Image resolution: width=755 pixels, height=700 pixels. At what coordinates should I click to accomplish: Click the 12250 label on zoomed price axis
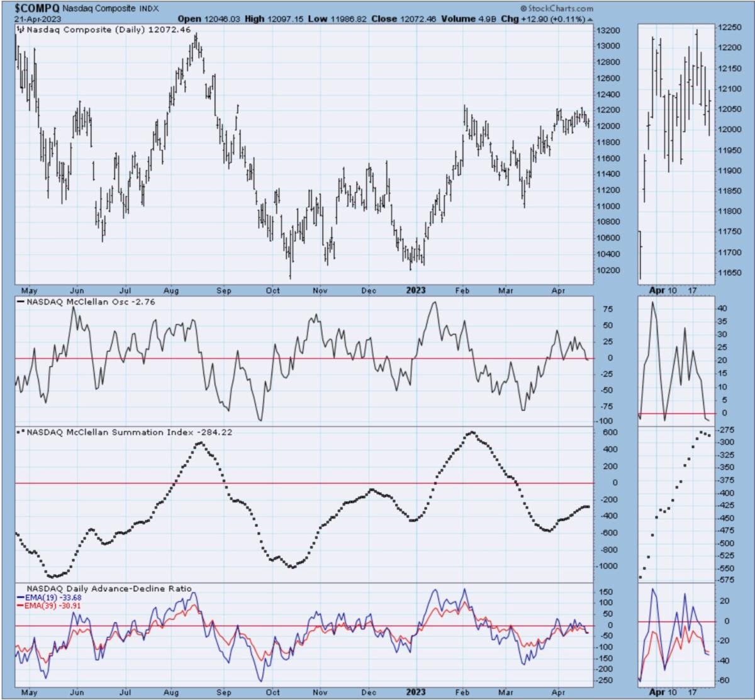tap(729, 28)
